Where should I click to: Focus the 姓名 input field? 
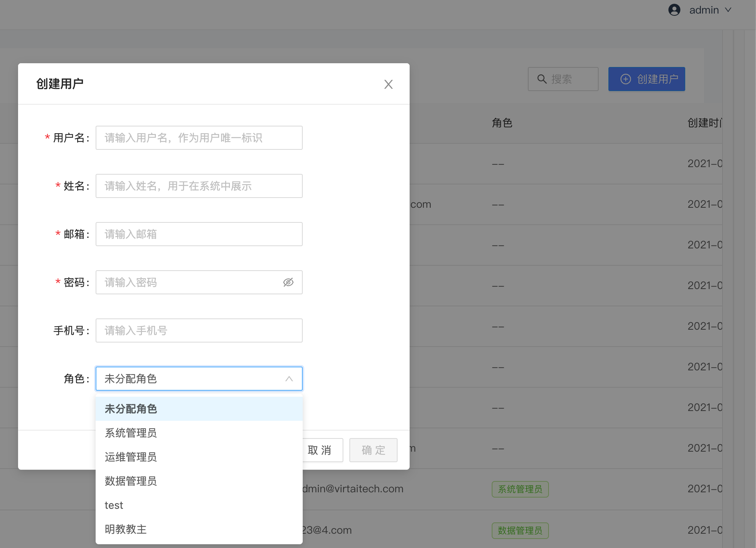click(199, 186)
